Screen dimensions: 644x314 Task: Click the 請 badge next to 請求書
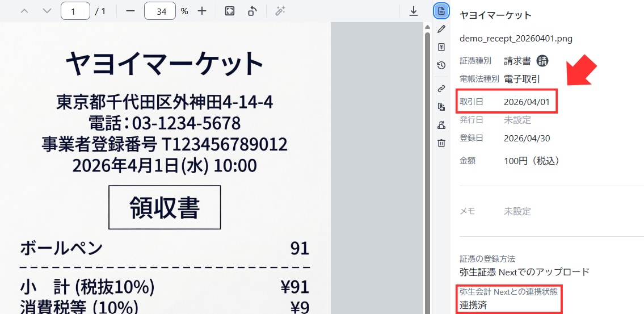tap(542, 61)
